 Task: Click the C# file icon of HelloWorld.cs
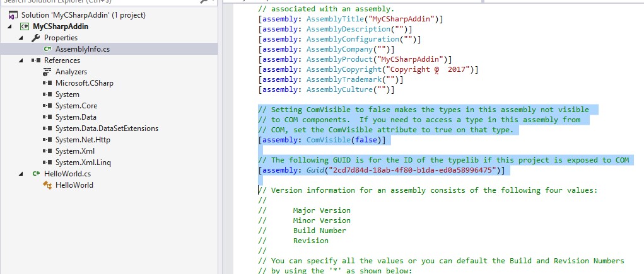36,174
